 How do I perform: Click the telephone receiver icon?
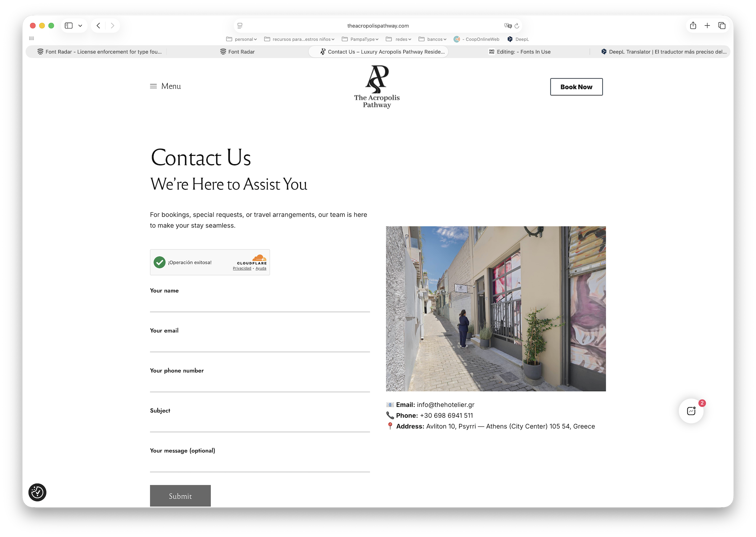click(x=390, y=415)
